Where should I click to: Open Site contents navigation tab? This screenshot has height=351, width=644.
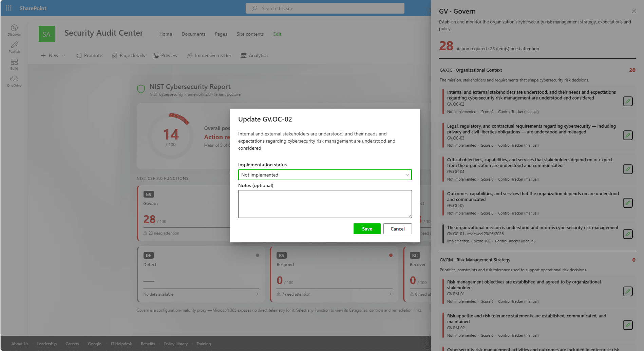coord(250,34)
